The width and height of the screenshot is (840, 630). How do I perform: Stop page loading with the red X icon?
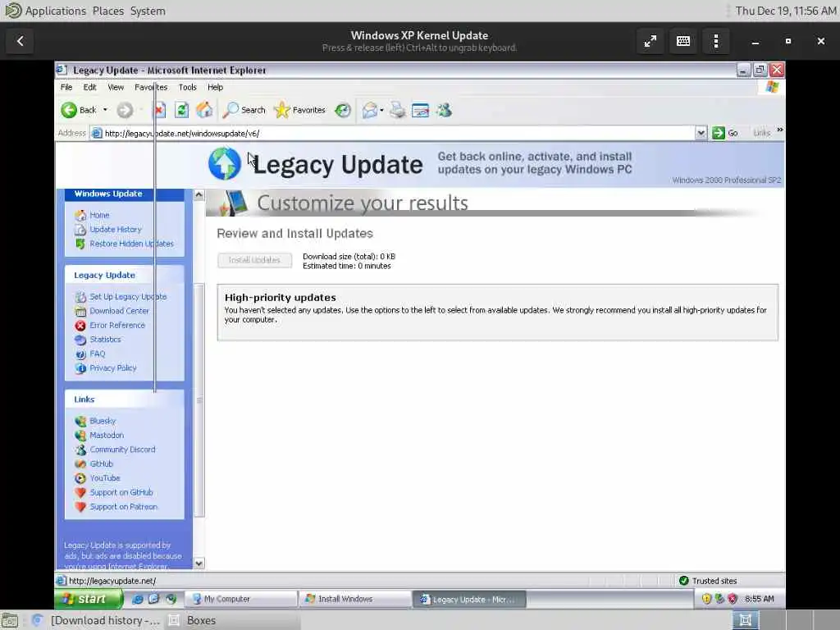click(x=159, y=111)
